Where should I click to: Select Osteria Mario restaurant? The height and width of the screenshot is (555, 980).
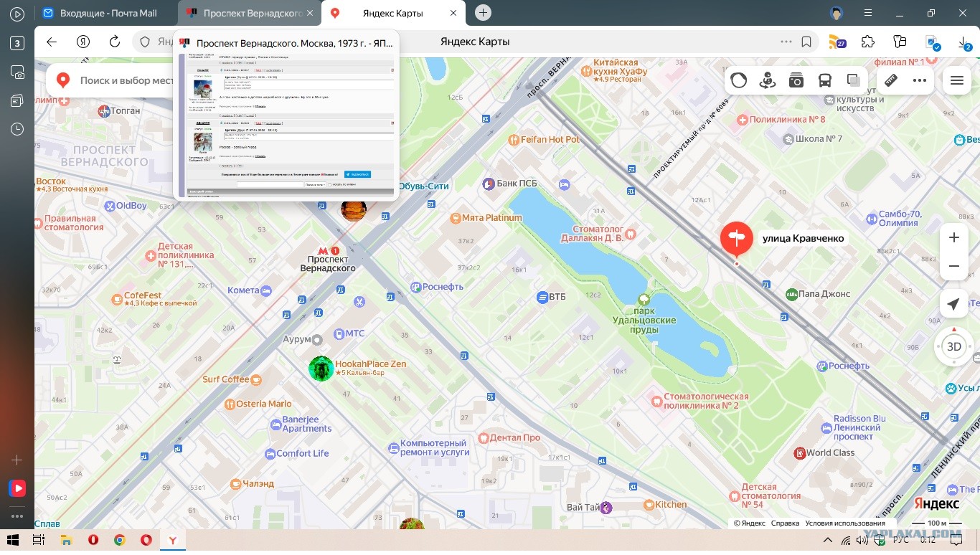258,404
